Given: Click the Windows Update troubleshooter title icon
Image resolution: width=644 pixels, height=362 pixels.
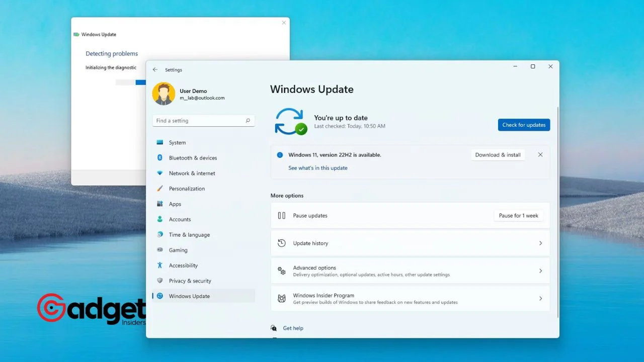Looking at the screenshot, I should pyautogui.click(x=76, y=35).
